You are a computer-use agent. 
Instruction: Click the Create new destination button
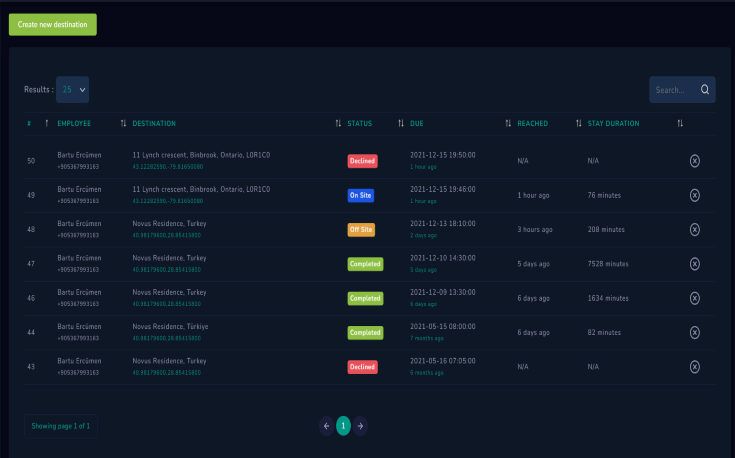[53, 24]
